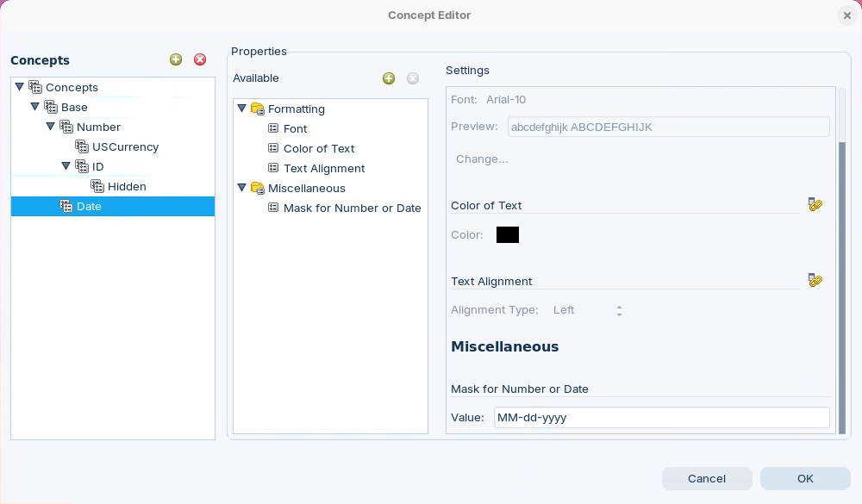Collapse the Number tree node

[x=51, y=127]
